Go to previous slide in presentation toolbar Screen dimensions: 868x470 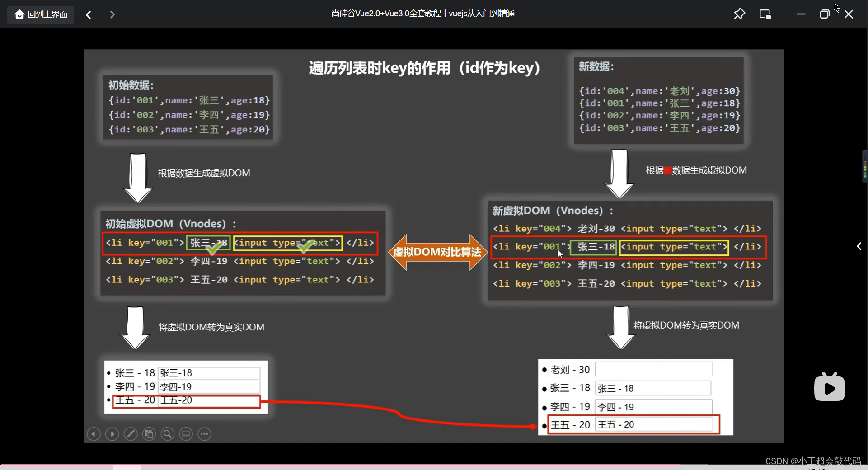pos(94,434)
